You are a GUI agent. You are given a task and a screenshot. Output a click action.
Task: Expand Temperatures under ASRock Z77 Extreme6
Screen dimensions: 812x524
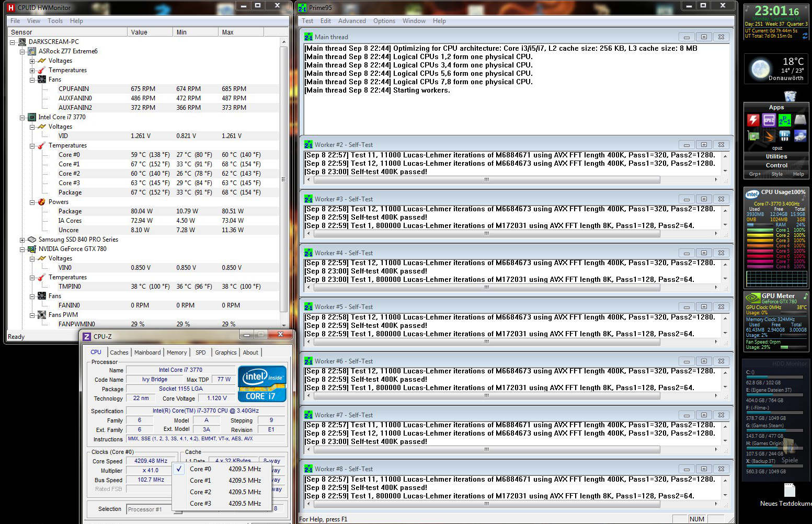[x=32, y=70]
